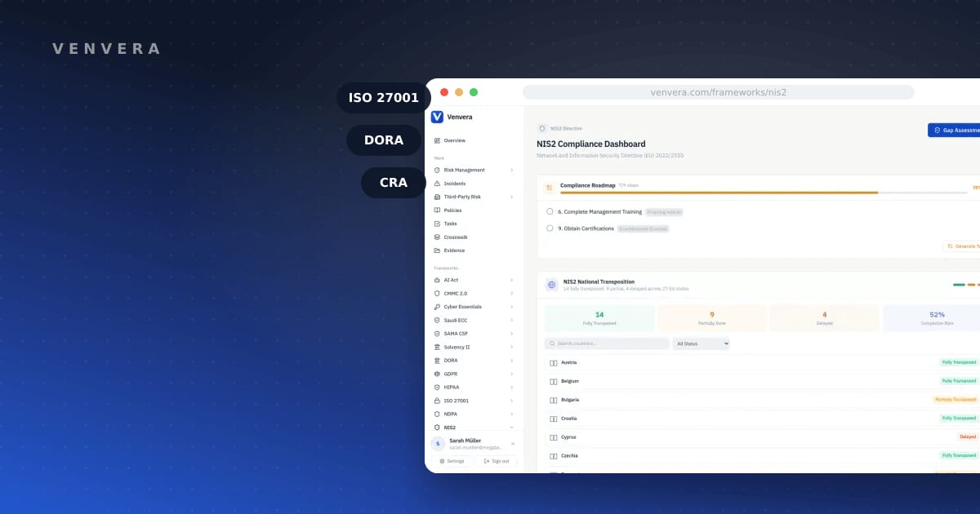Expand the Third-Party Risk chevron
The width and height of the screenshot is (980, 514).
click(x=511, y=197)
